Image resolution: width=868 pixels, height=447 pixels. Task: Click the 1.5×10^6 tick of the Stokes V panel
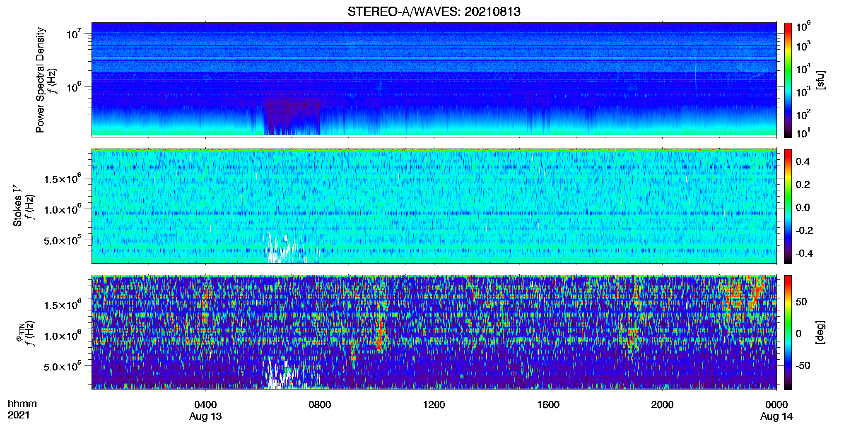pos(63,178)
